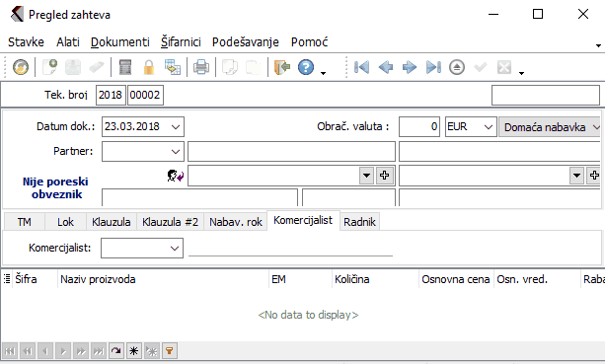
Task: Click the Partner name input field
Action: point(292,151)
